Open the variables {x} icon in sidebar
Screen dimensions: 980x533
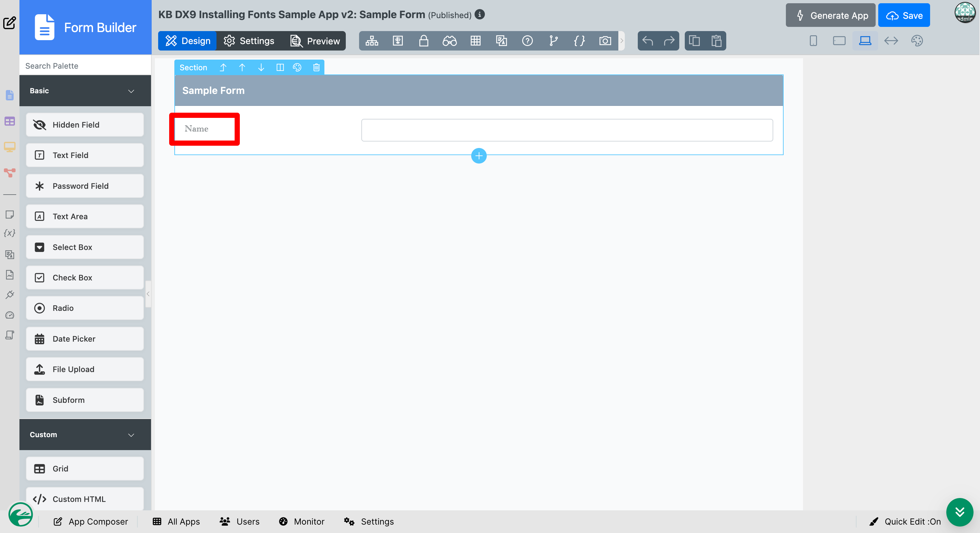click(x=9, y=233)
